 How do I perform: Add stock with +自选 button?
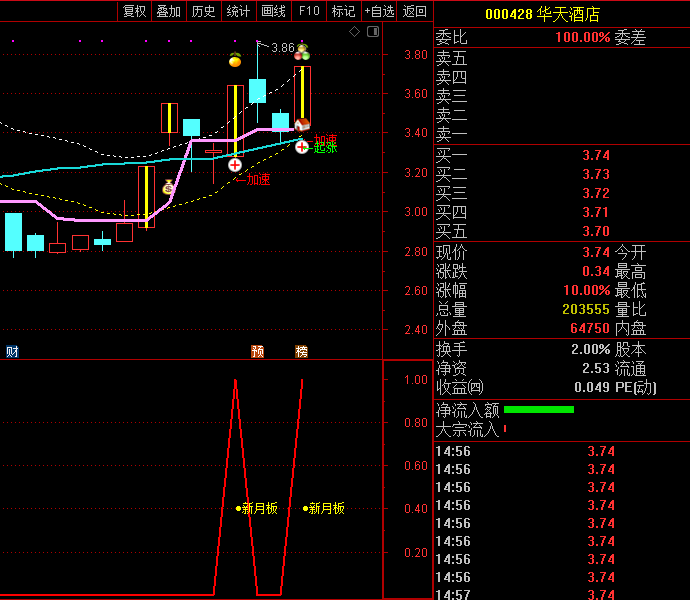[379, 11]
